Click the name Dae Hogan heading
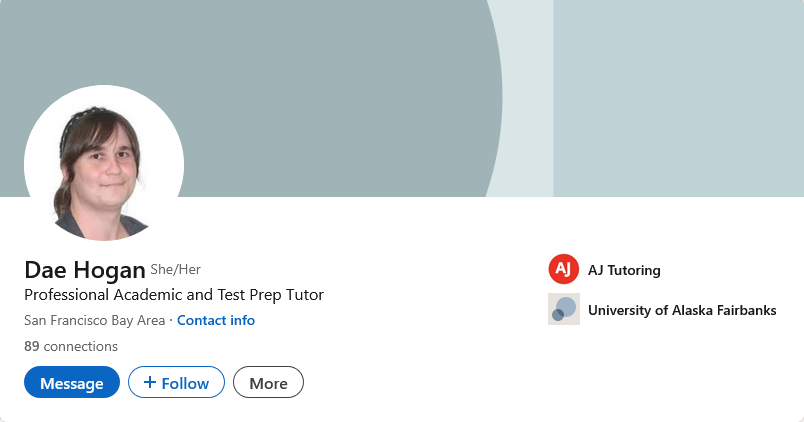This screenshot has width=804, height=422. click(x=85, y=270)
